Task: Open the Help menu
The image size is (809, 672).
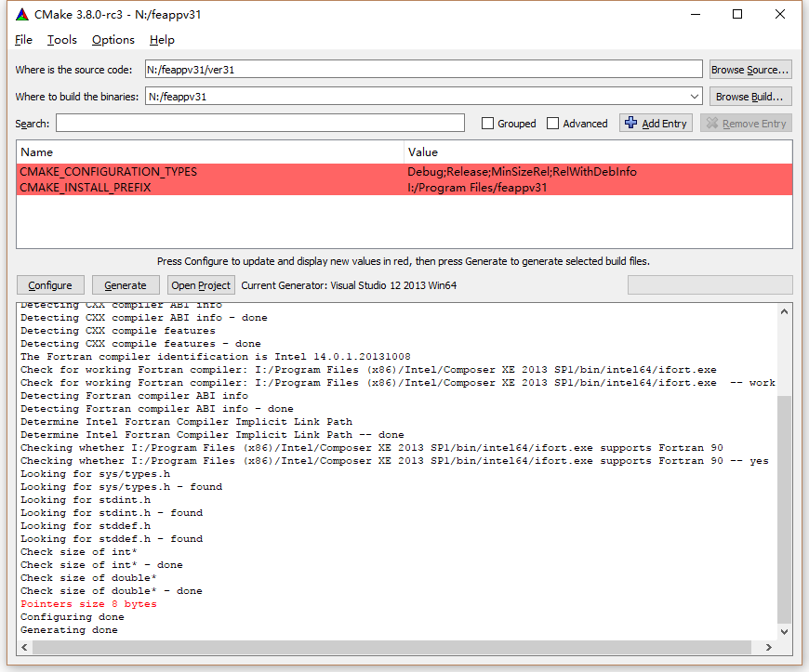Action: tap(162, 40)
